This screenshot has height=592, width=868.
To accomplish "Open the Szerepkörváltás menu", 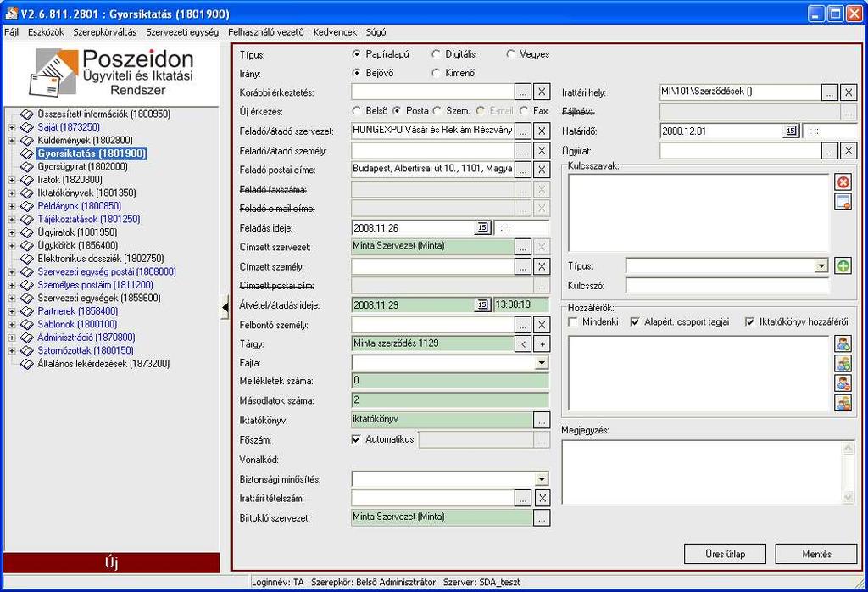I will point(104,32).
